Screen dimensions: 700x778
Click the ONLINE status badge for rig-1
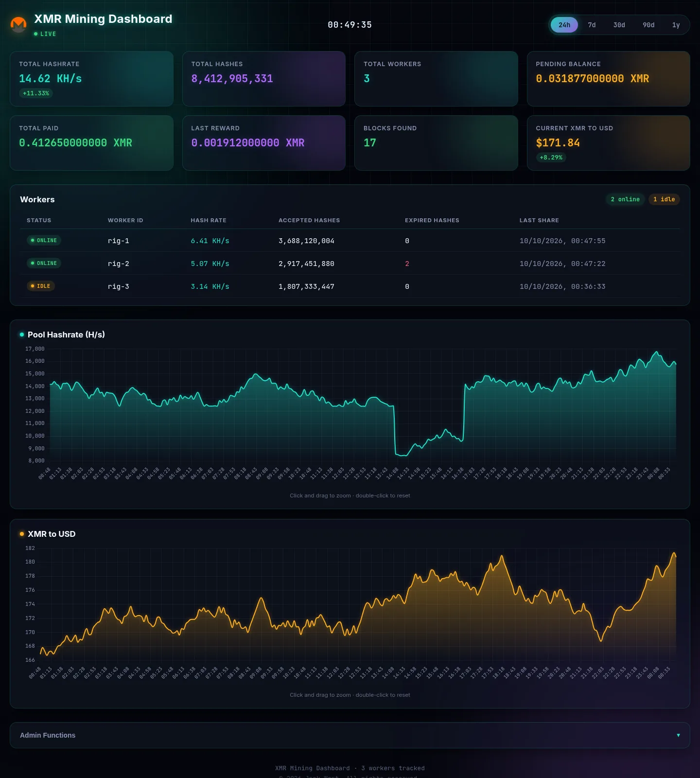coord(44,240)
